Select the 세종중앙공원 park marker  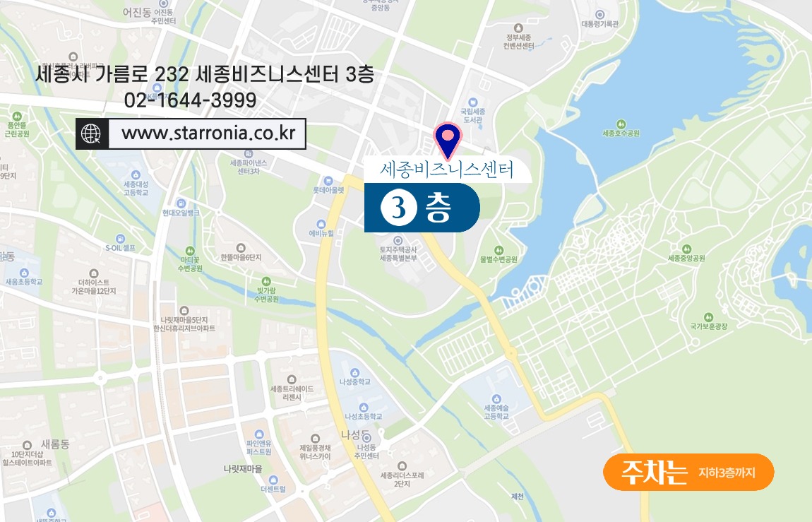(686, 249)
